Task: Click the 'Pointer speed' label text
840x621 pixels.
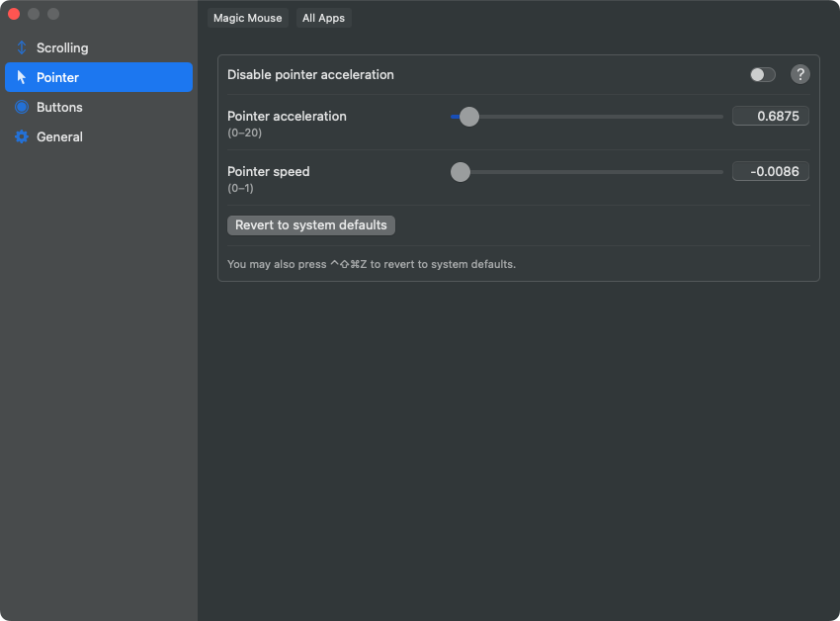Action: tap(269, 171)
